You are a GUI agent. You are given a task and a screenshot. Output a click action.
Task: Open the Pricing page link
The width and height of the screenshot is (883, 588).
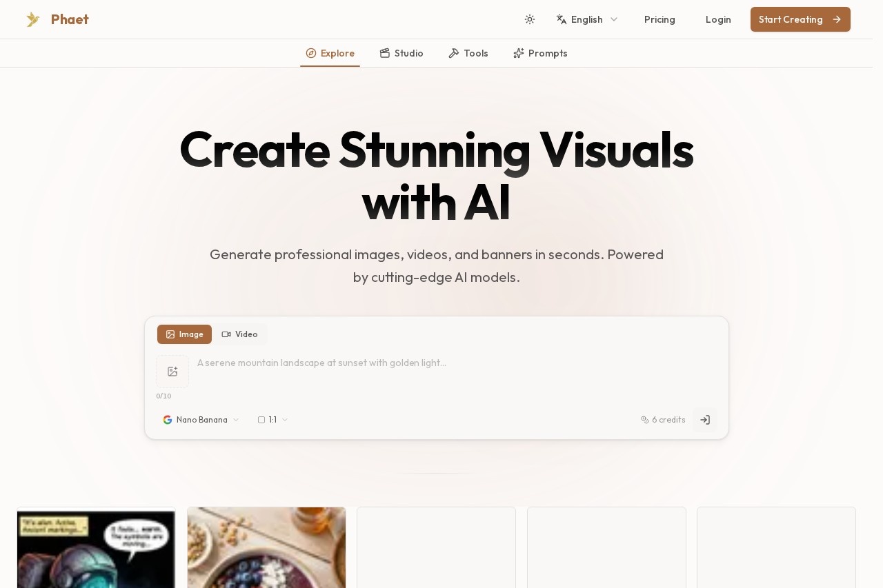click(659, 19)
